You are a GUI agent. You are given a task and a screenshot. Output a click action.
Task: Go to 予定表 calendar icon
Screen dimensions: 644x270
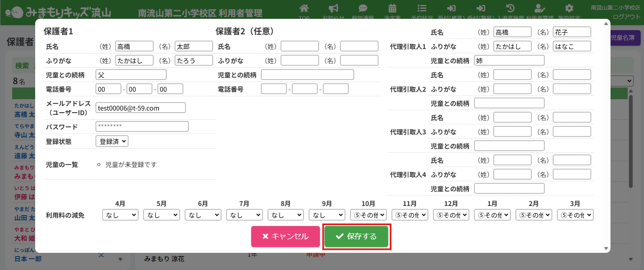tap(392, 9)
